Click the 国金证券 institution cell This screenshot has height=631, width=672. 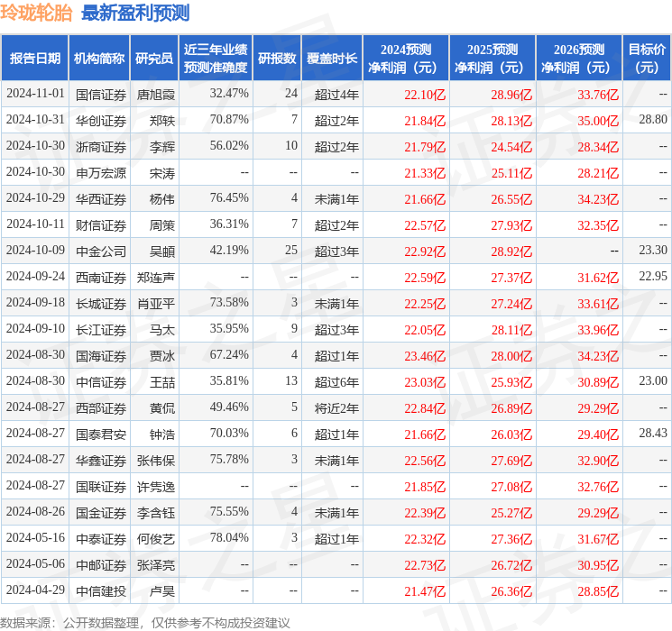tap(101, 513)
